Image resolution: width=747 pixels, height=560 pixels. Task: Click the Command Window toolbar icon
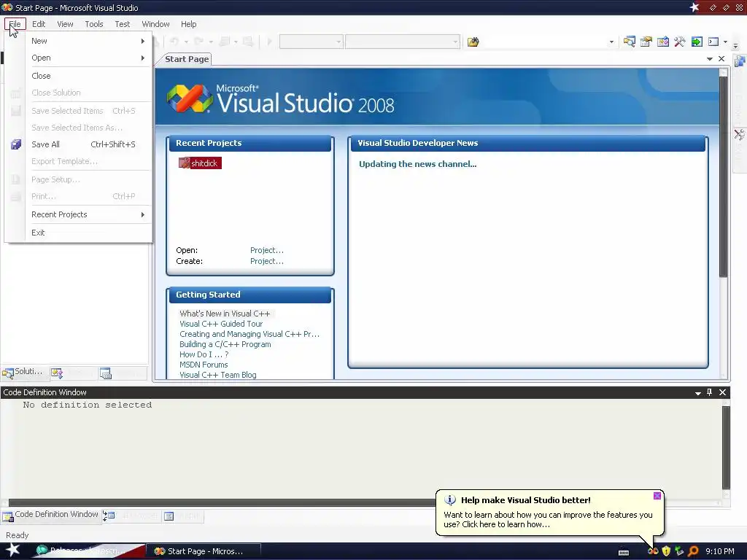(713, 42)
